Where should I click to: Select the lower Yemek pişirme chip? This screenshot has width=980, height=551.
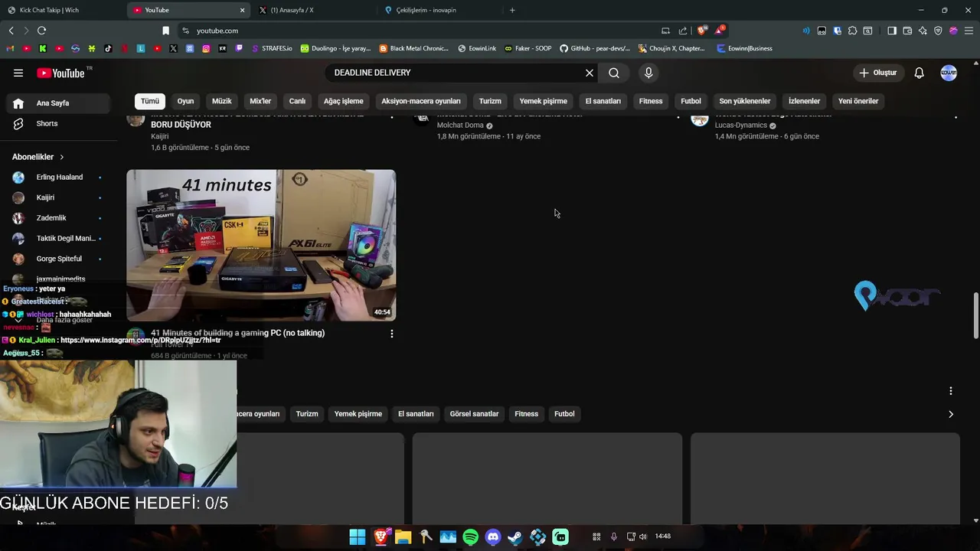click(358, 414)
